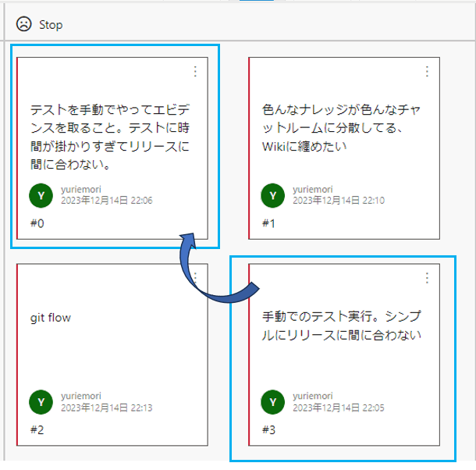Click the #2 card number label
Viewport: 476px width, 470px height.
37,430
